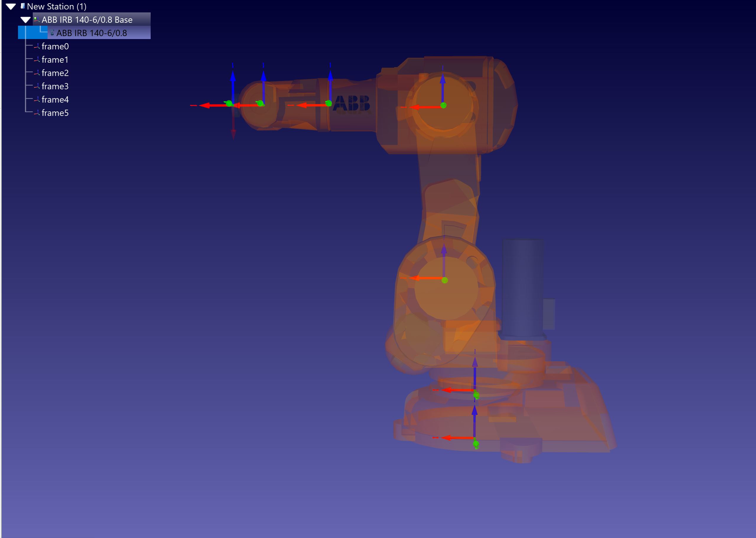This screenshot has width=756, height=538.
Task: Click the robot arm icon in tree
Action: pos(52,33)
